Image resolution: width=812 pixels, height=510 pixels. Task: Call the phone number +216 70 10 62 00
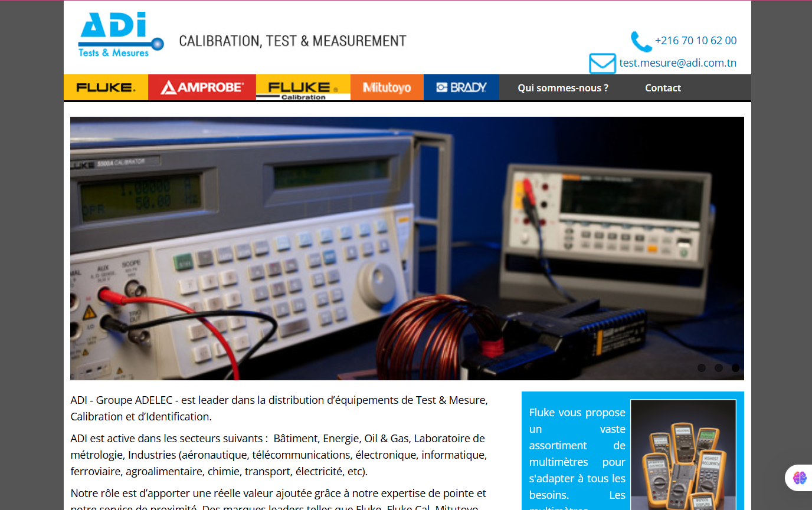(x=695, y=41)
